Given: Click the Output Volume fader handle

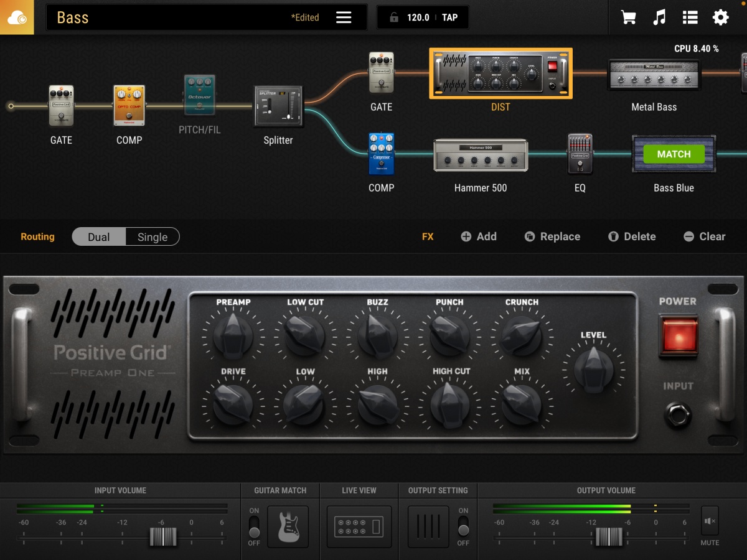Looking at the screenshot, I should pos(609,536).
